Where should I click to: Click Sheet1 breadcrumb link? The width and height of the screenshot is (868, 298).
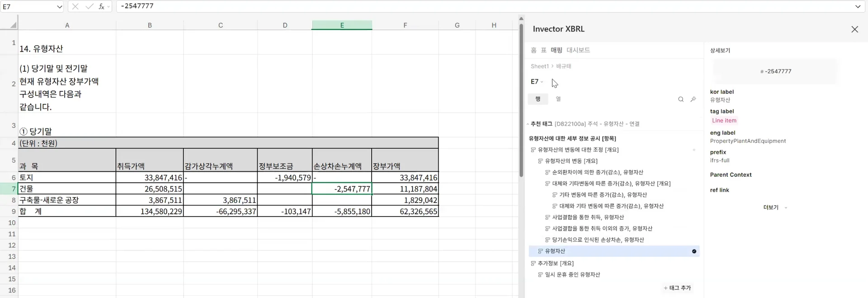539,66
